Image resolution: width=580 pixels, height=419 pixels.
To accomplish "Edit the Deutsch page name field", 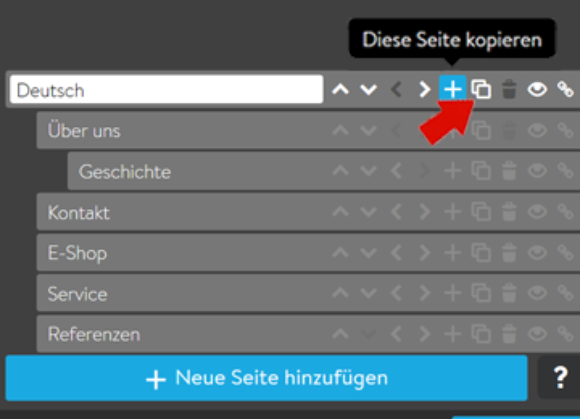I will (166, 89).
